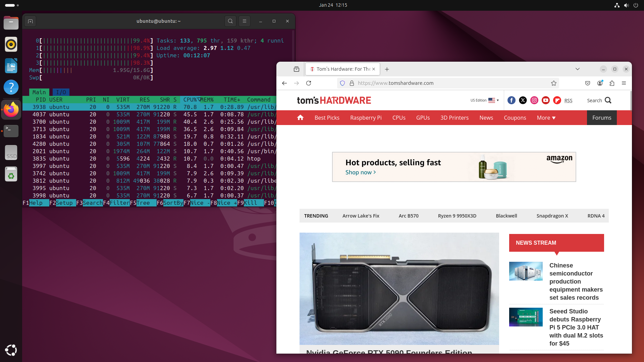Image resolution: width=644 pixels, height=362 pixels.
Task: Open Tom's Hardware X profile
Action: [523, 100]
